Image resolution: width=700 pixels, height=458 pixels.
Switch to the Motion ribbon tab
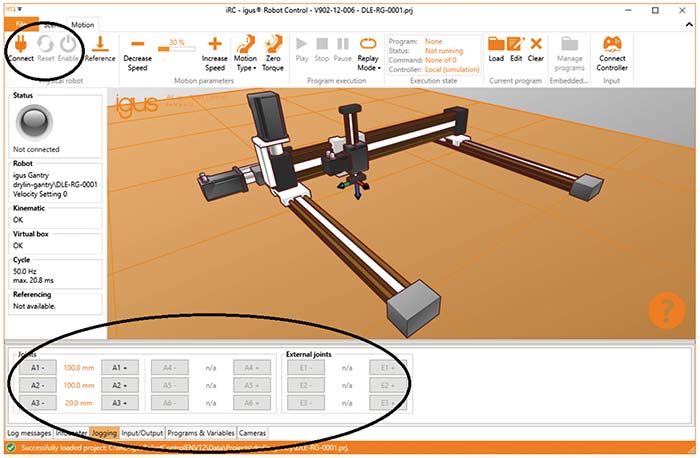[x=83, y=25]
